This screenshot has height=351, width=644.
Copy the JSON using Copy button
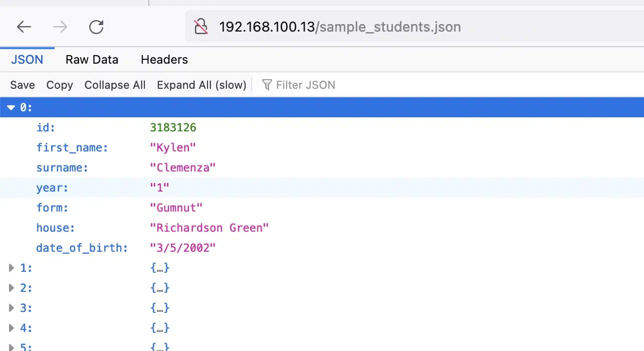click(x=60, y=85)
